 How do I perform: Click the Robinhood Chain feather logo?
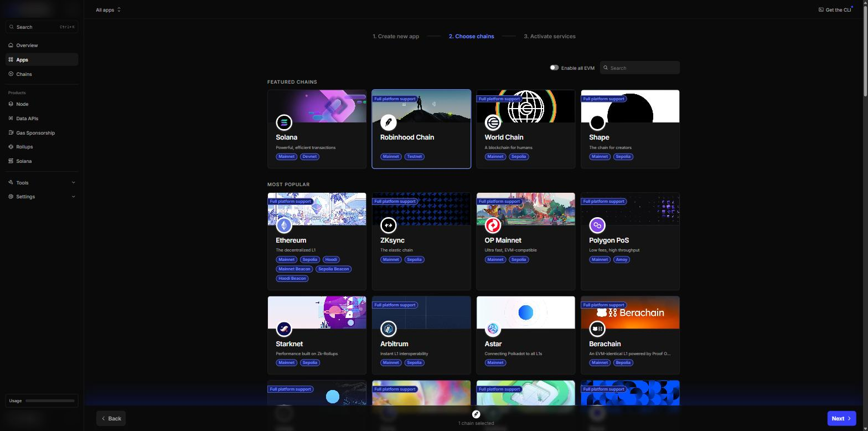tap(389, 122)
